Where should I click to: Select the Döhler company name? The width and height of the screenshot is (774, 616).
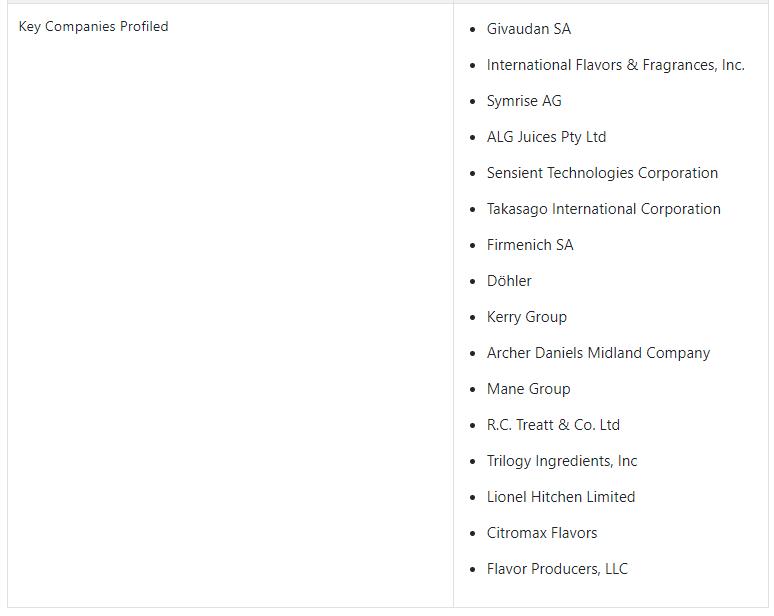click(x=509, y=281)
